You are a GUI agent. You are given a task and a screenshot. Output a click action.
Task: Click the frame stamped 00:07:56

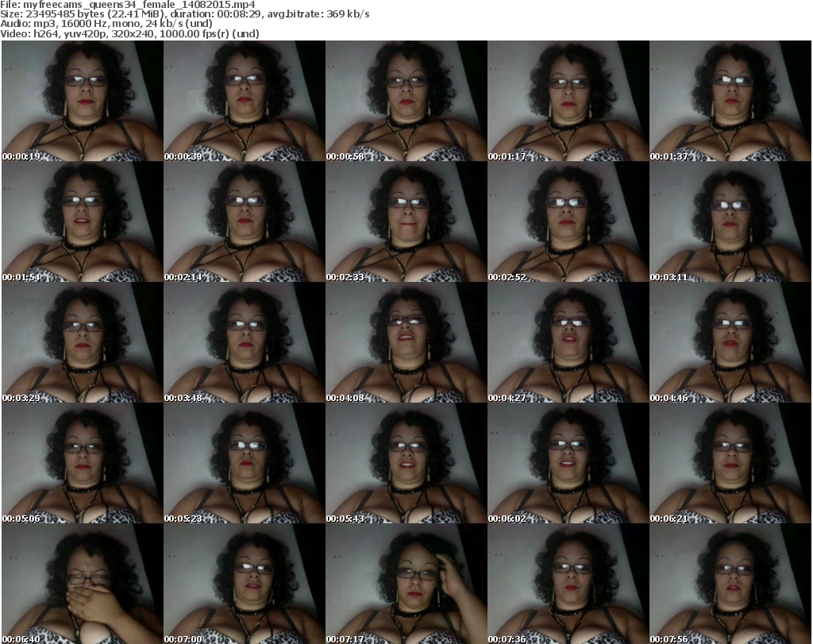pos(730,584)
